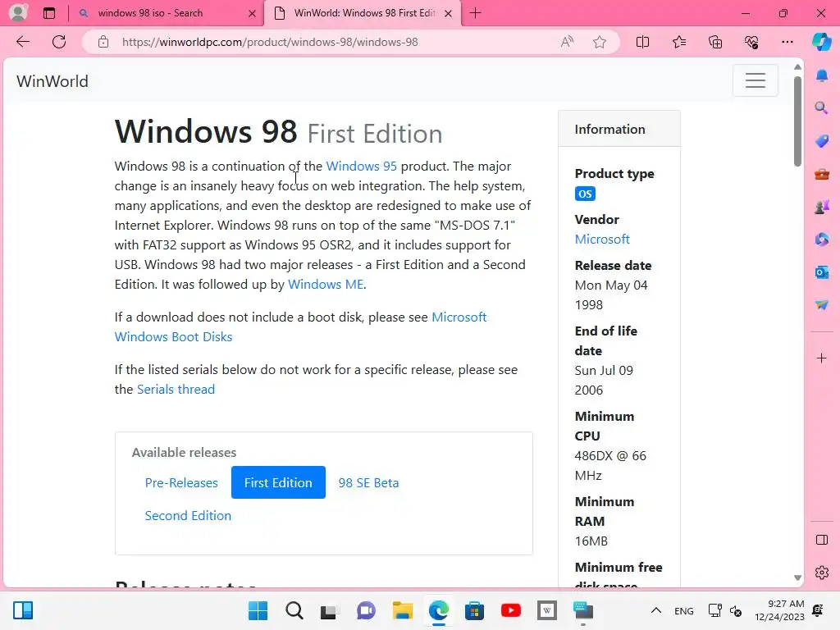This screenshot has width=840, height=630.
Task: Open Microsoft Windows Boot Disks link
Action: point(300,326)
